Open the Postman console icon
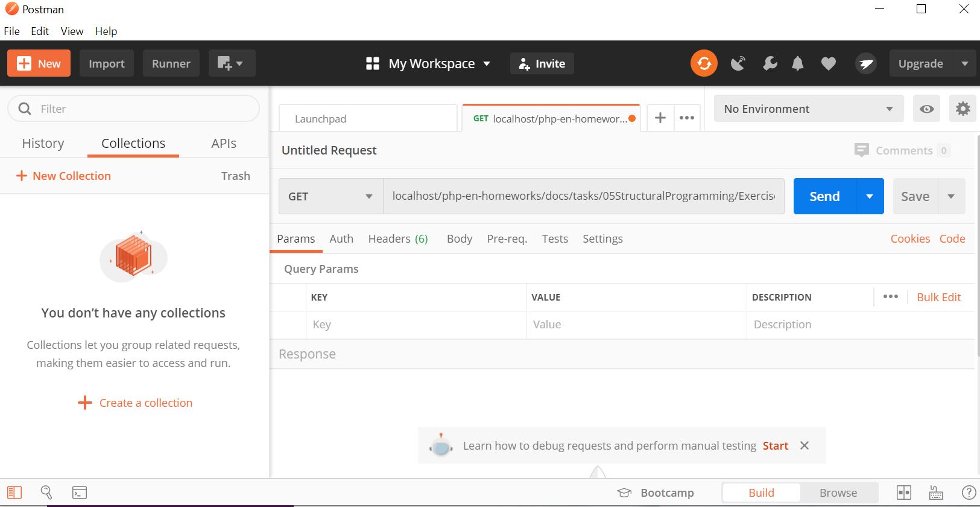This screenshot has width=980, height=507. coord(80,493)
